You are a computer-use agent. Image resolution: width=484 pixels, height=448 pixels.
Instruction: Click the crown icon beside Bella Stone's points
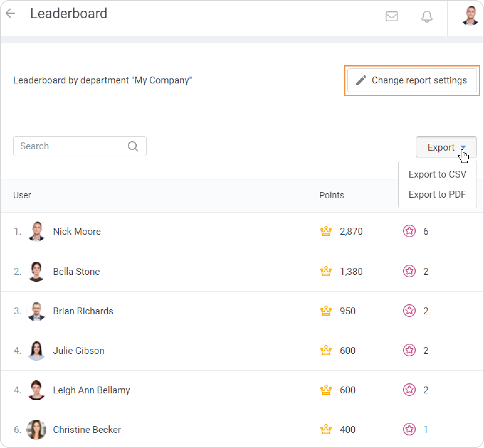tap(326, 271)
